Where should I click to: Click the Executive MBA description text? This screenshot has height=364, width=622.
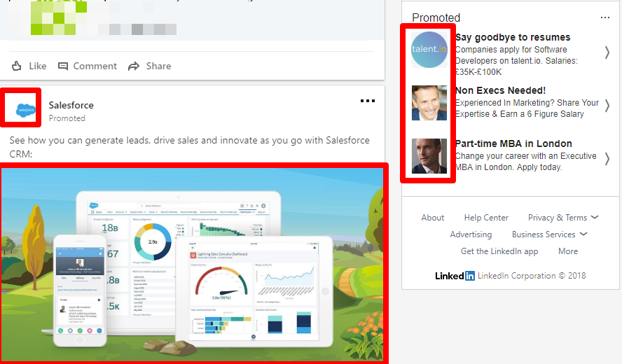coord(525,162)
